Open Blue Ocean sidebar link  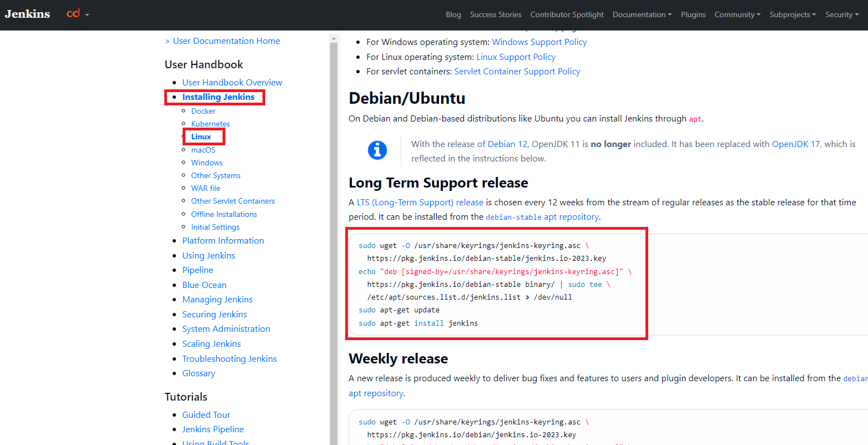click(204, 285)
